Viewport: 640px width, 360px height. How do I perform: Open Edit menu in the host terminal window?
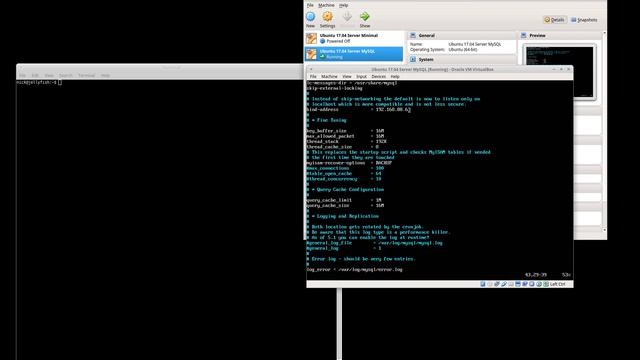coord(35,76)
